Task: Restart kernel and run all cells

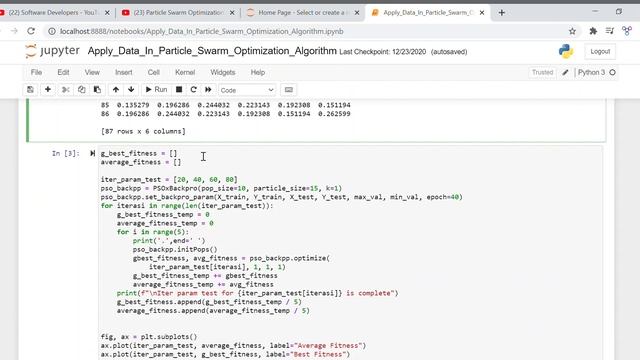Action: pos(208,89)
